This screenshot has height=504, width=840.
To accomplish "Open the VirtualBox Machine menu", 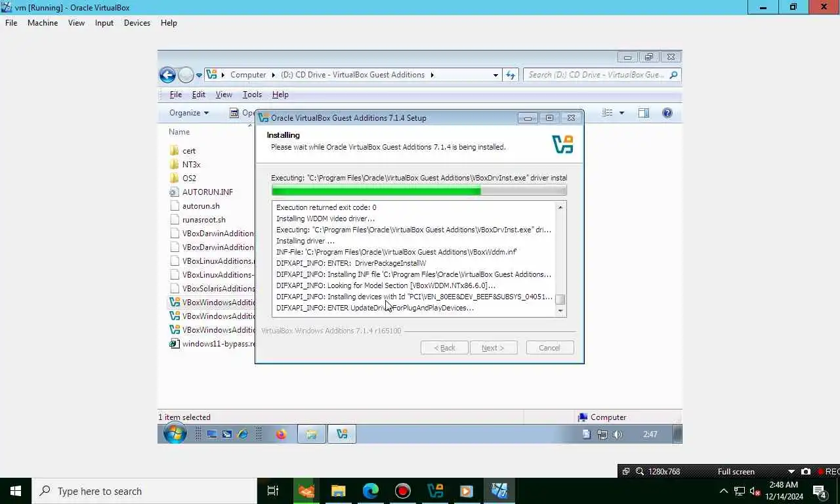I will click(43, 23).
